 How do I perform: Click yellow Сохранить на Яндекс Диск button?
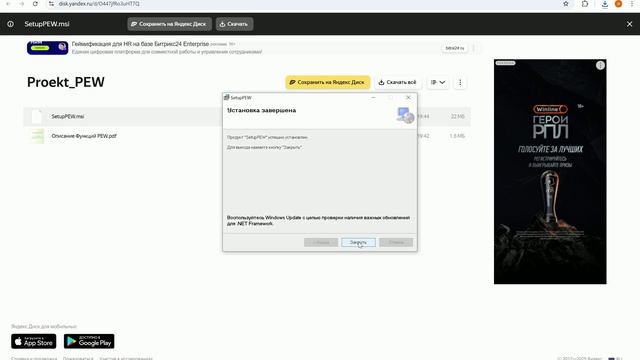tap(328, 82)
